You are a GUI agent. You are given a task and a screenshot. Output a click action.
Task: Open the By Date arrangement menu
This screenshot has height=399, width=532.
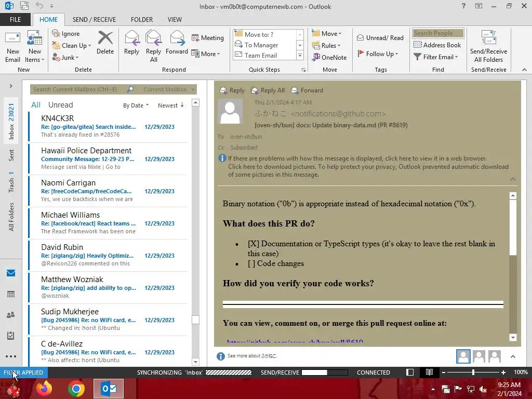[136, 105]
